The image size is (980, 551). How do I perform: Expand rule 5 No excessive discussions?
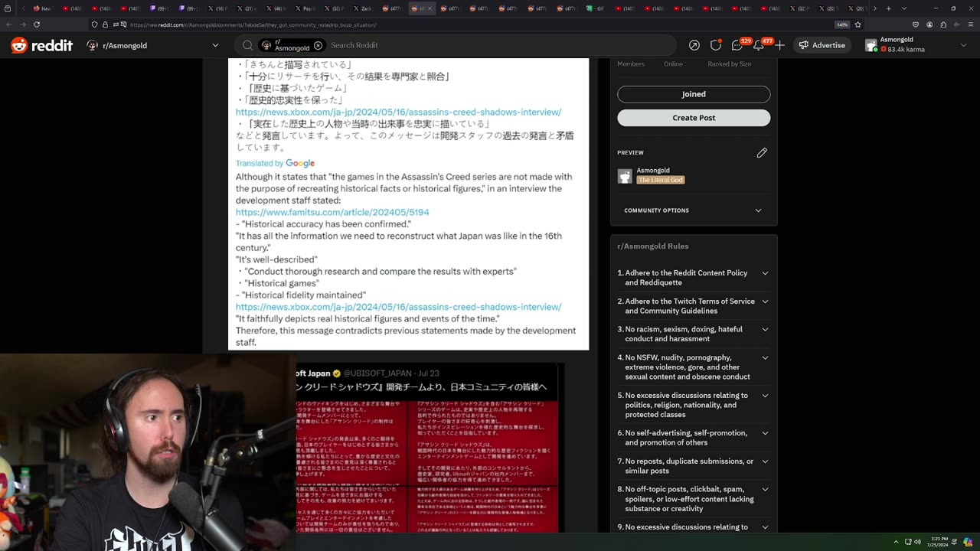(x=694, y=405)
